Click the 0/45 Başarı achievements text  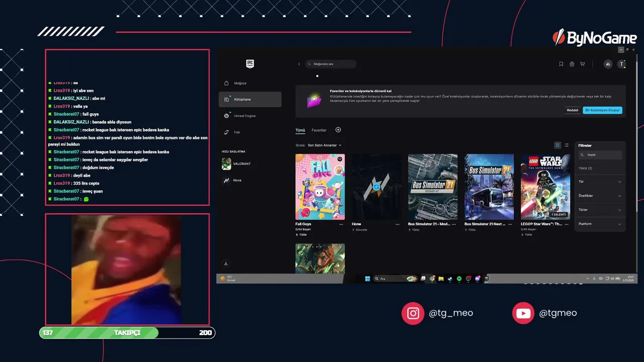pyautogui.click(x=528, y=229)
